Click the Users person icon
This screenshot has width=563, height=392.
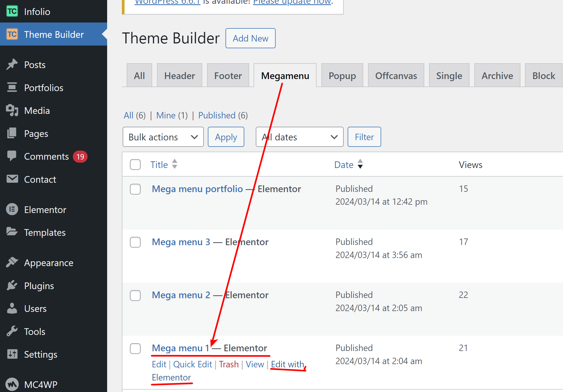(12, 308)
